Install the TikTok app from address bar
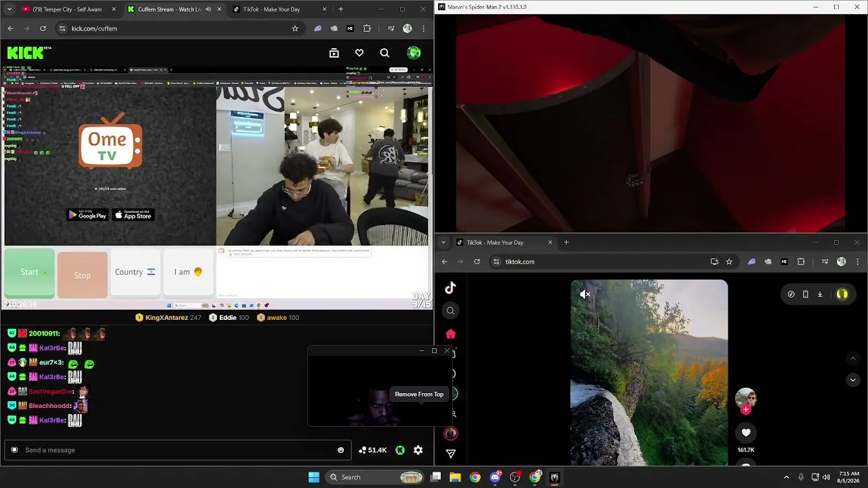 click(714, 262)
